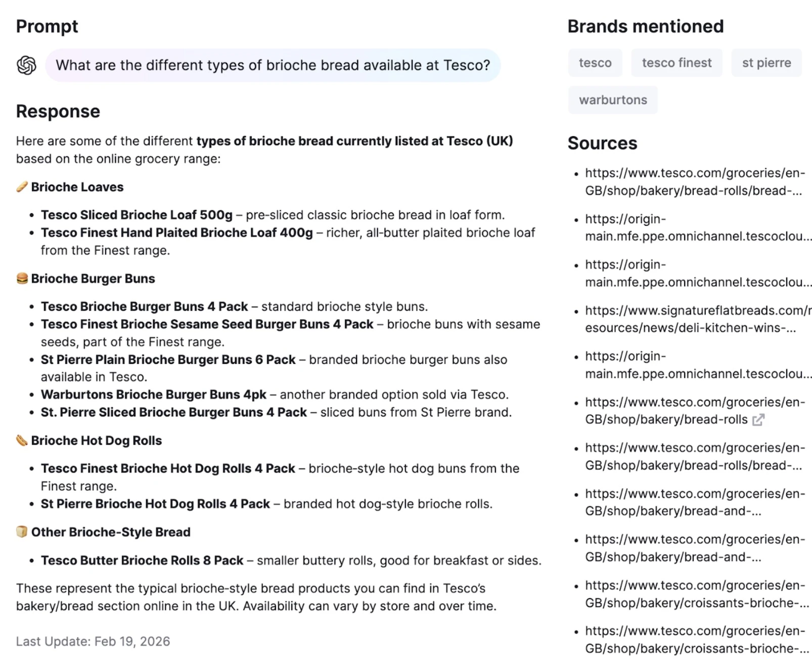Image resolution: width=812 pixels, height=663 pixels.
Task: Click the "Last Update: Feb 19, 2026" text
Action: pyautogui.click(x=93, y=641)
